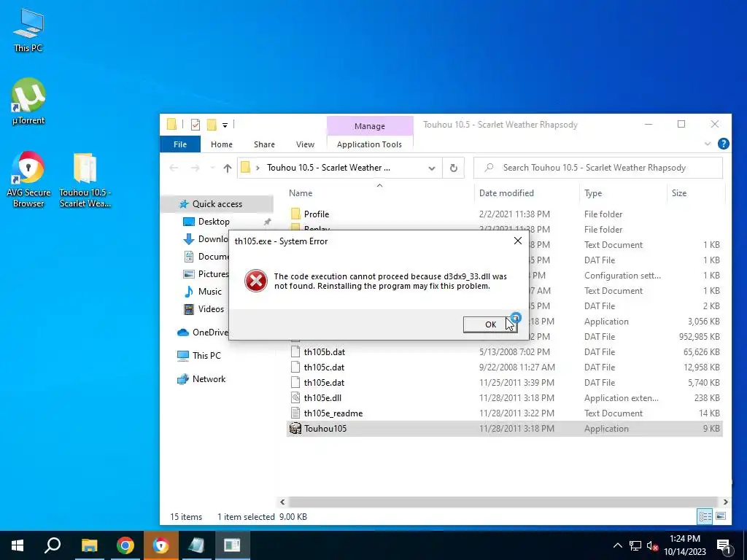Open AVG Secure Browser desktop shortcut

coord(28,179)
